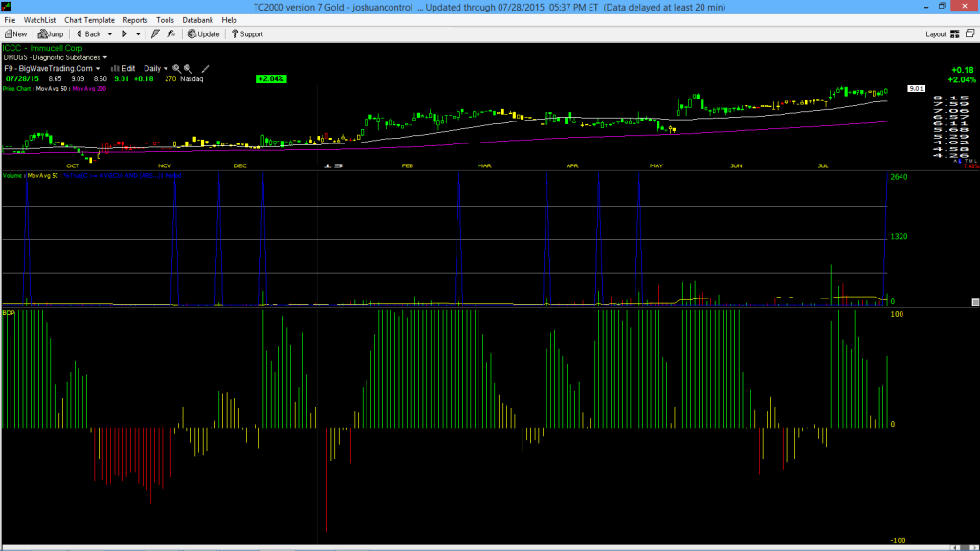Open the WatchList menu
Image resolution: width=980 pixels, height=551 pixels.
(x=39, y=20)
